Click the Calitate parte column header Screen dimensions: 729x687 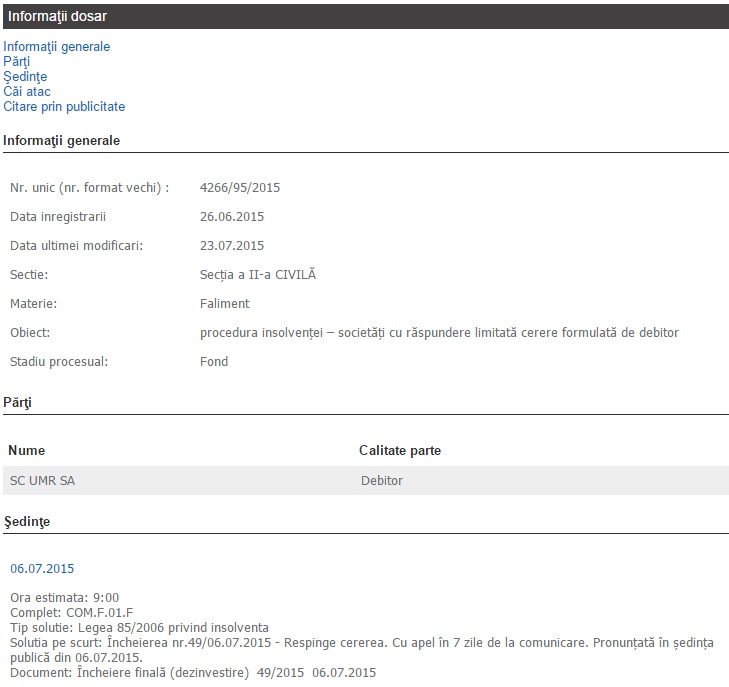tap(400, 451)
